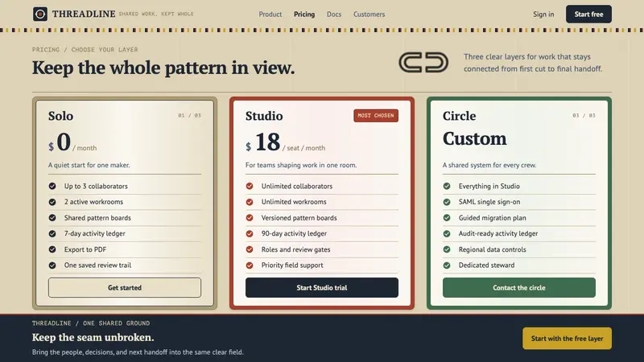Go to the Docs nav item
Screen dimensions: 644x362
pos(334,14)
